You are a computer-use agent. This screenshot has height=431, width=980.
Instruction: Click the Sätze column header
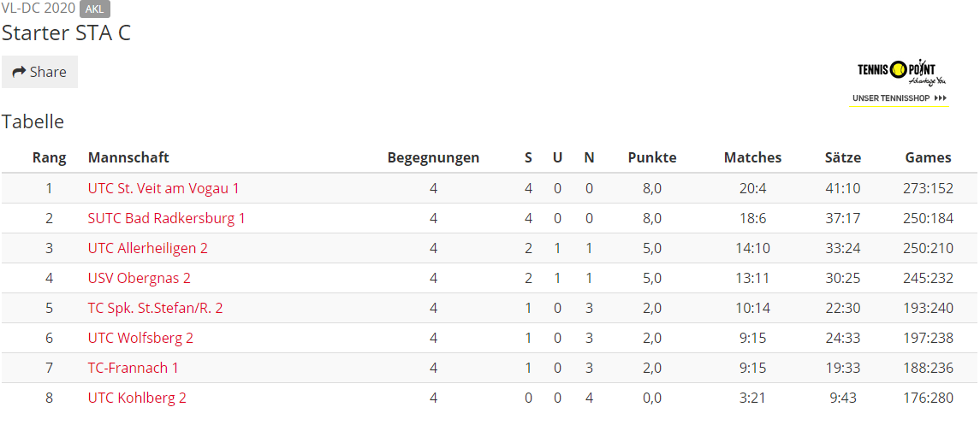842,157
